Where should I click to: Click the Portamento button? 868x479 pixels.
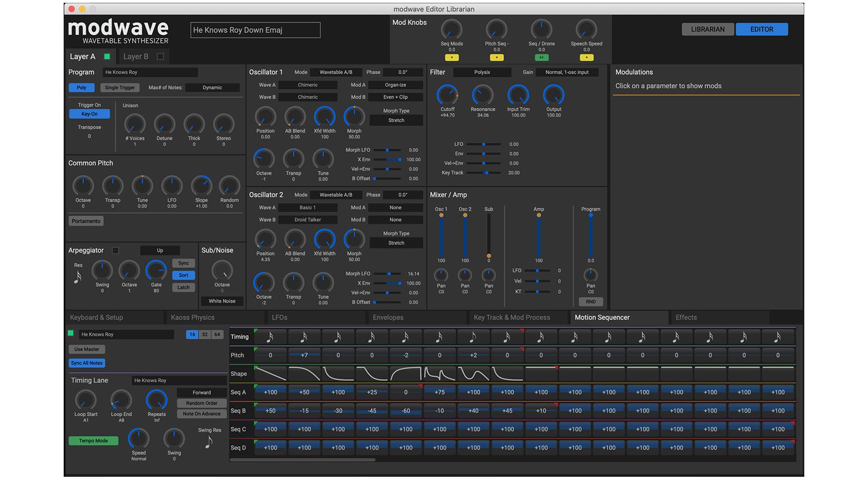tap(86, 221)
